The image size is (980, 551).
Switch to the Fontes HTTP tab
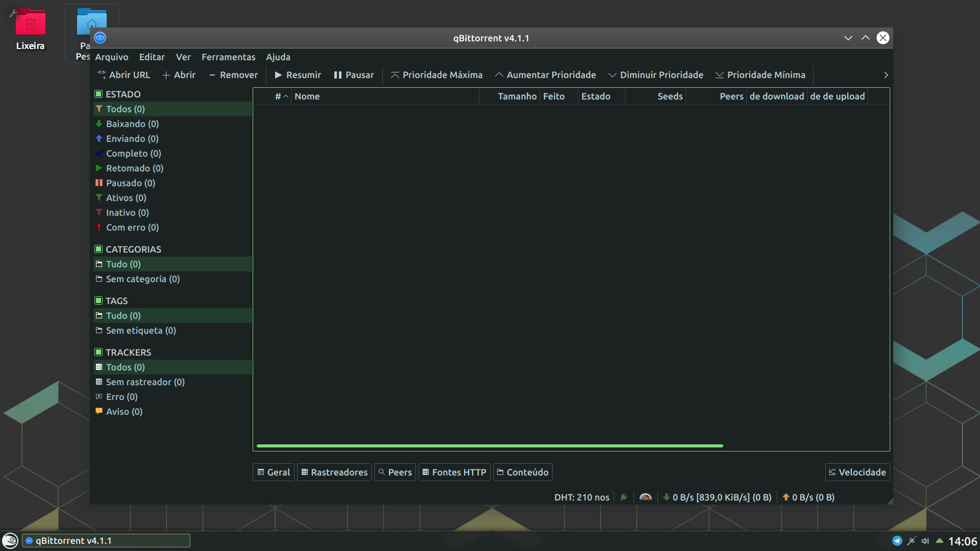pos(454,472)
